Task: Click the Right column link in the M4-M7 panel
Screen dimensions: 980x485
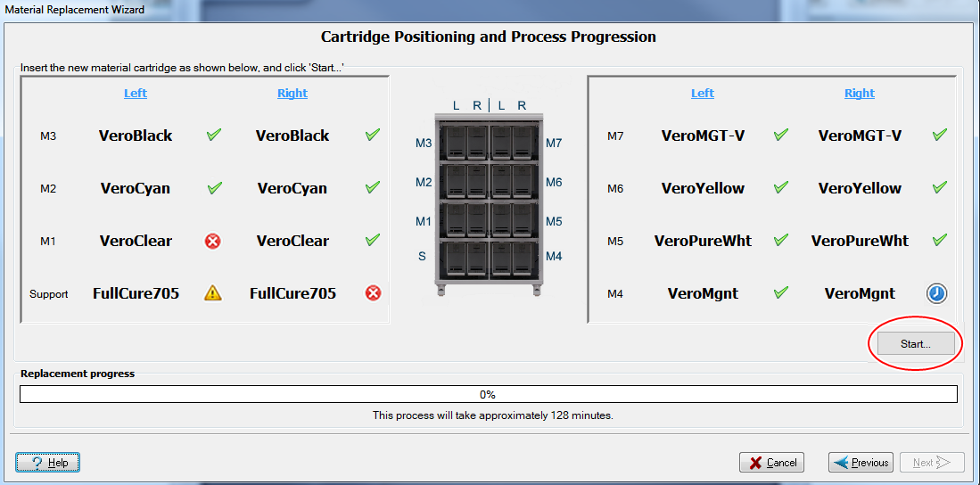Action: coord(860,94)
